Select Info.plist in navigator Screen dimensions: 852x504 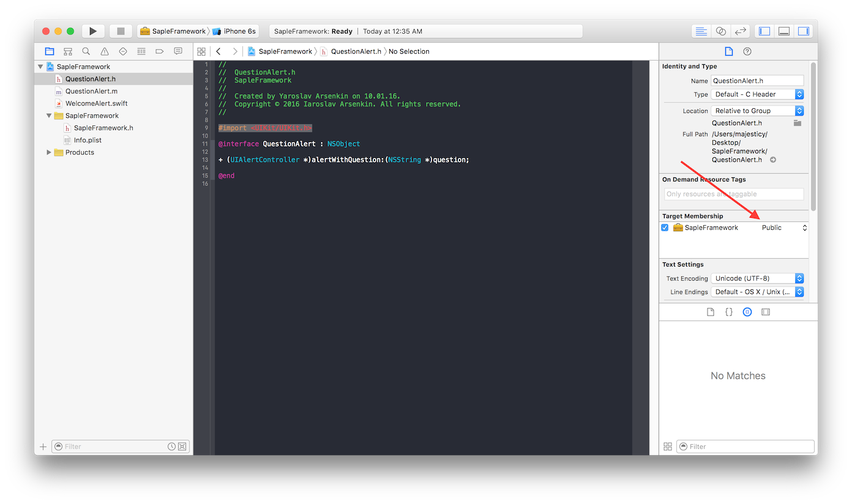tap(88, 140)
